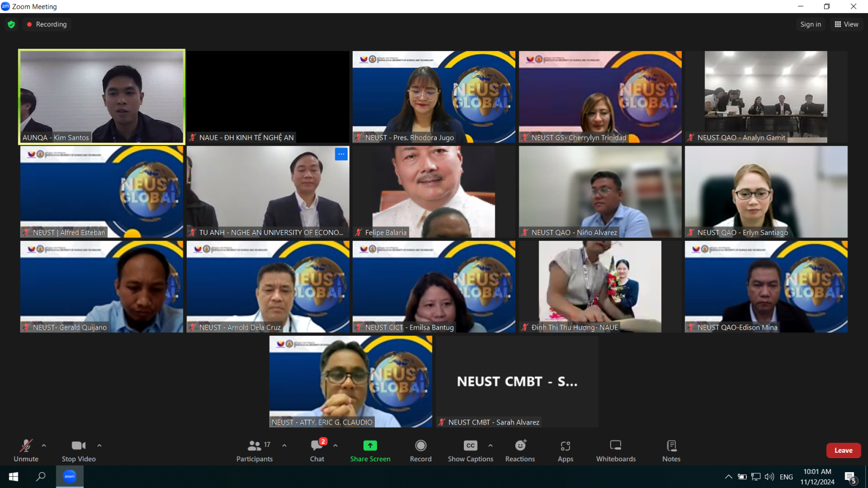Open meeting Notes
The width and height of the screenshot is (868, 488).
(671, 451)
